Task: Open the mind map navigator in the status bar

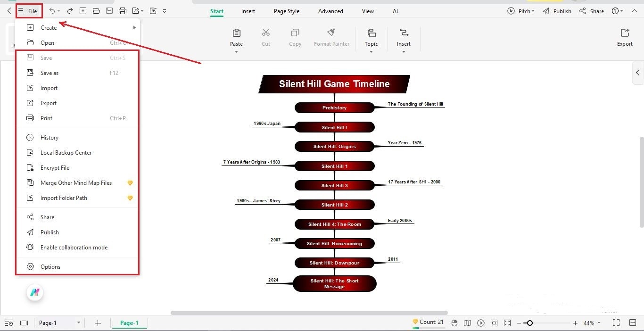Action: pos(467,323)
